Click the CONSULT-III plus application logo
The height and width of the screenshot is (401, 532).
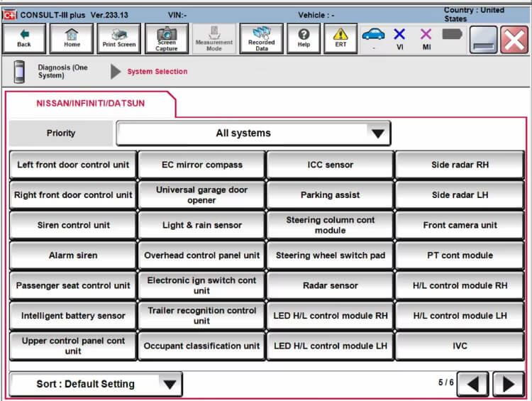click(10, 15)
